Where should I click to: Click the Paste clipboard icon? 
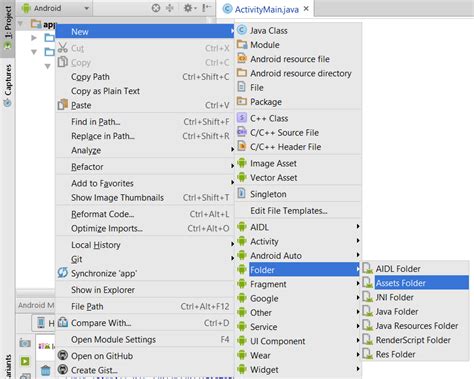63,105
